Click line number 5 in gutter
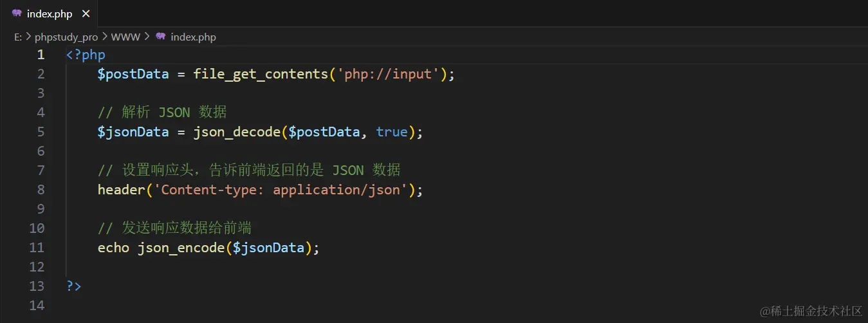Screen dimensions: 868x323 coord(41,132)
